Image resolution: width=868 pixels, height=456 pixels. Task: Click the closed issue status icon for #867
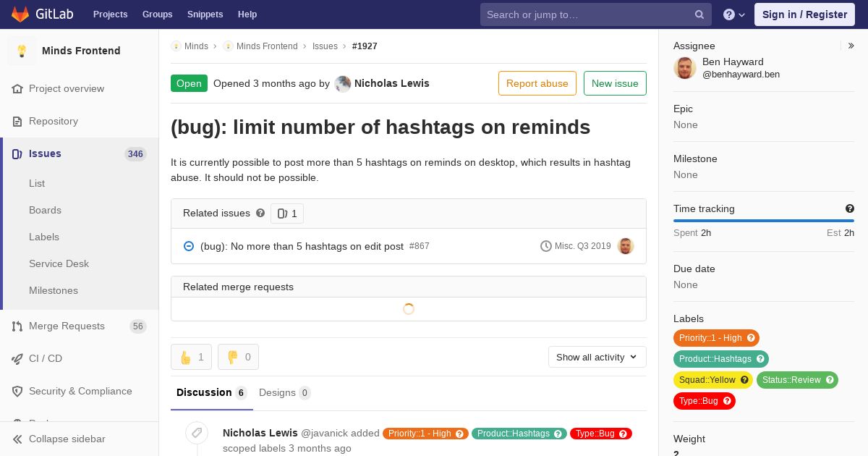click(x=189, y=246)
